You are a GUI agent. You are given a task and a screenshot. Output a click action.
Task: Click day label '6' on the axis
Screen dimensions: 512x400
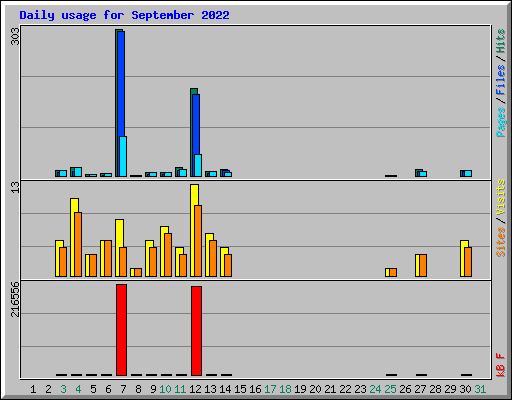pyautogui.click(x=108, y=389)
